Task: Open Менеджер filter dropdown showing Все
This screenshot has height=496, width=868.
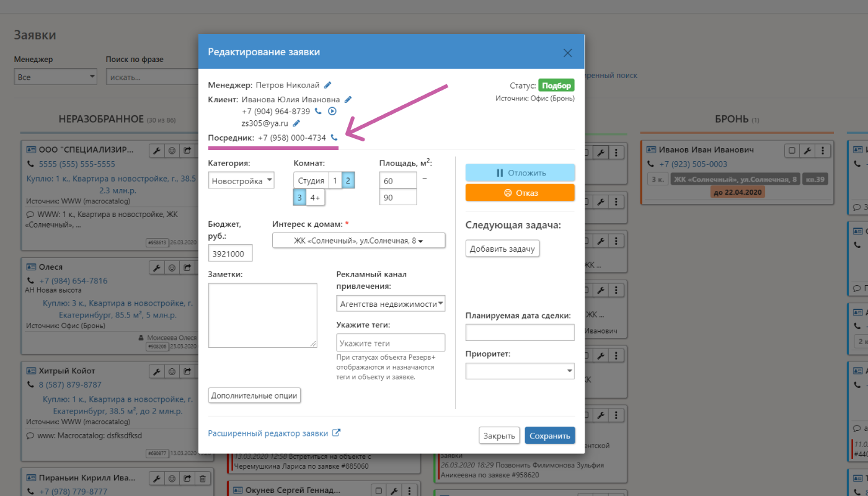Action: [x=56, y=77]
